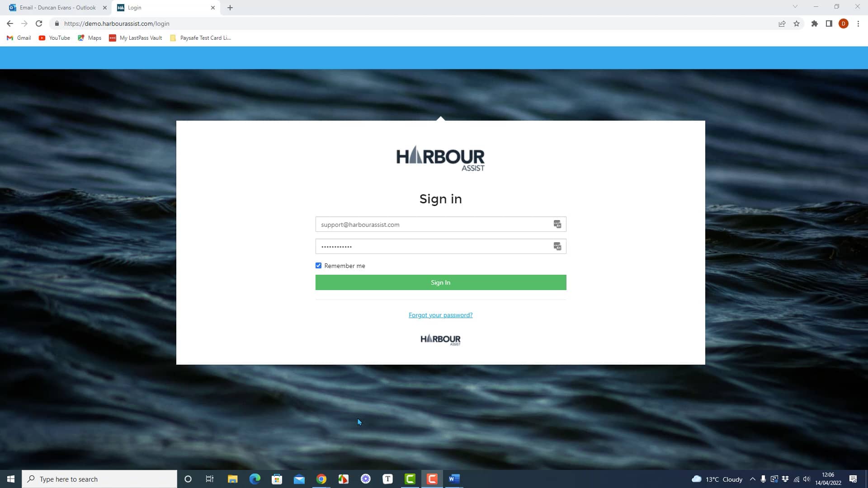Open the volume control in the system tray
868x488 pixels.
coord(807,479)
